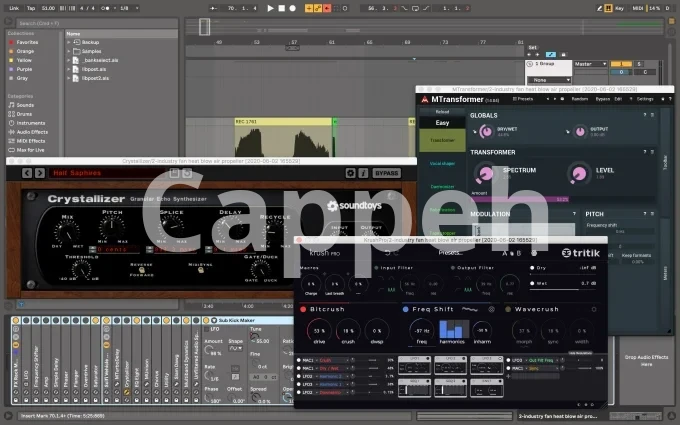The image size is (680, 425).
Task: Select the Easy tab in MTransformer
Action: pyautogui.click(x=442, y=122)
